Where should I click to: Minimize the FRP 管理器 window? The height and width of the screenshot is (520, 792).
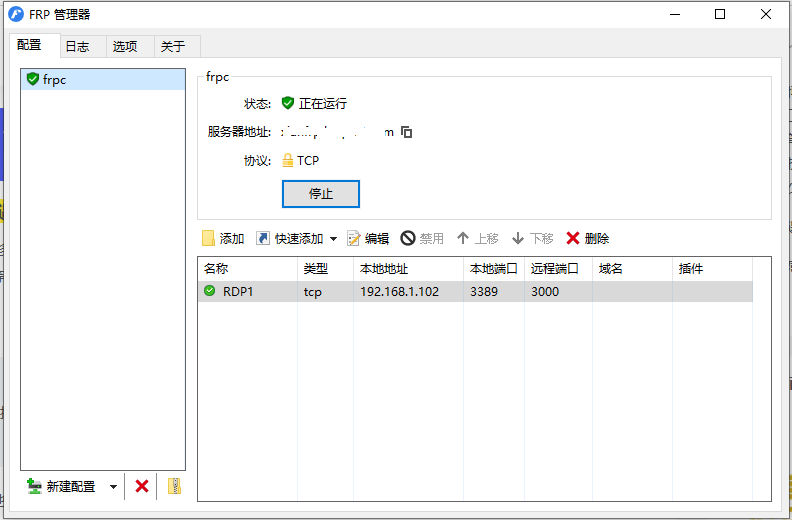675,14
